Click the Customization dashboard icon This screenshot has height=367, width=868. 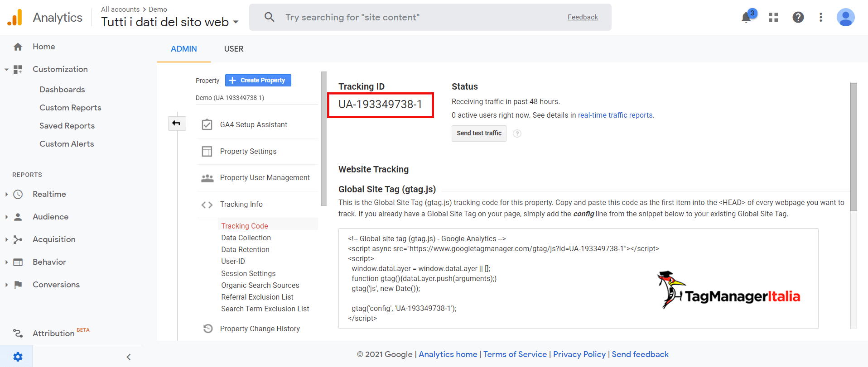(18, 69)
